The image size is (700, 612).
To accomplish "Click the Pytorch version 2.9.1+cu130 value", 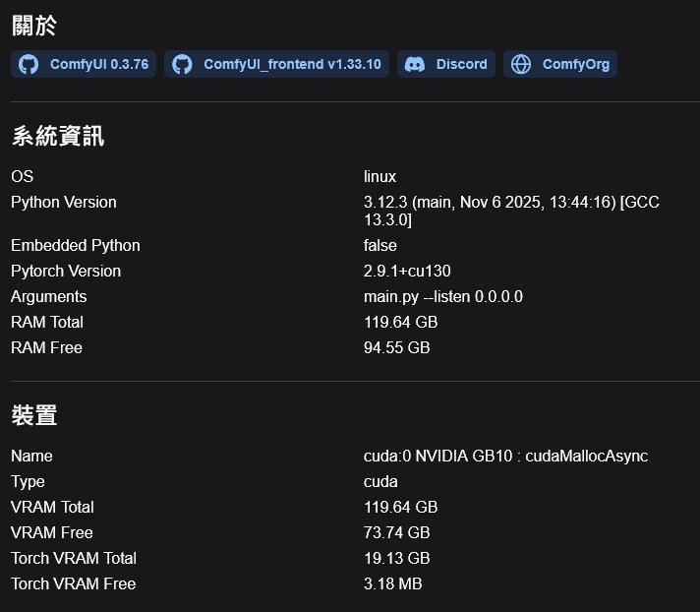I will click(407, 271).
